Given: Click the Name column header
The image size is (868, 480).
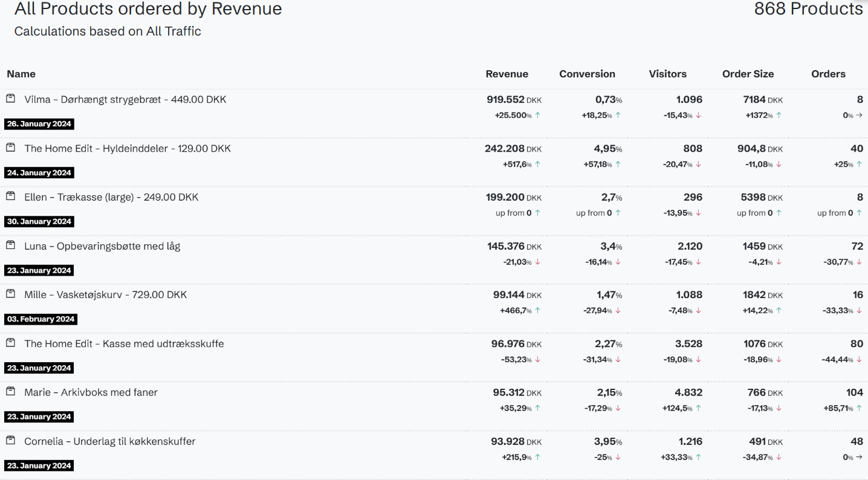Looking at the screenshot, I should 21,74.
